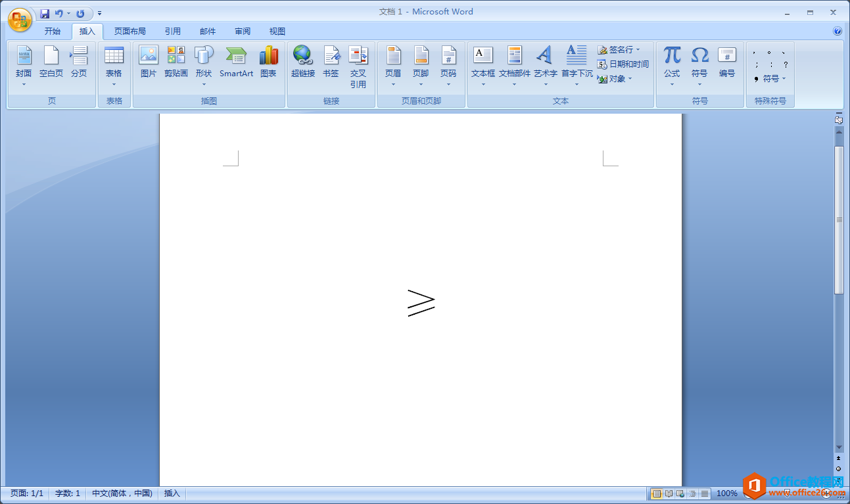
Task: Open the 引用 References tab
Action: coord(173,31)
